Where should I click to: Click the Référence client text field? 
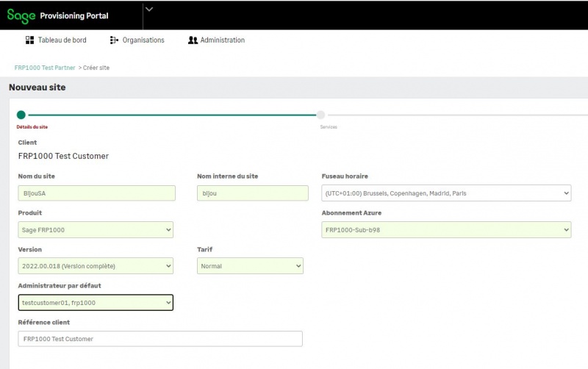click(160, 339)
